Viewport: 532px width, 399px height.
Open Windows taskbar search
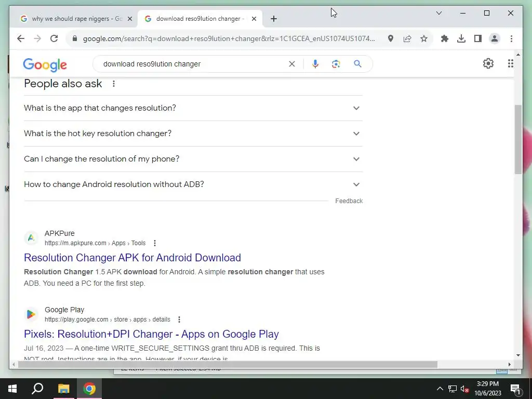click(x=37, y=389)
